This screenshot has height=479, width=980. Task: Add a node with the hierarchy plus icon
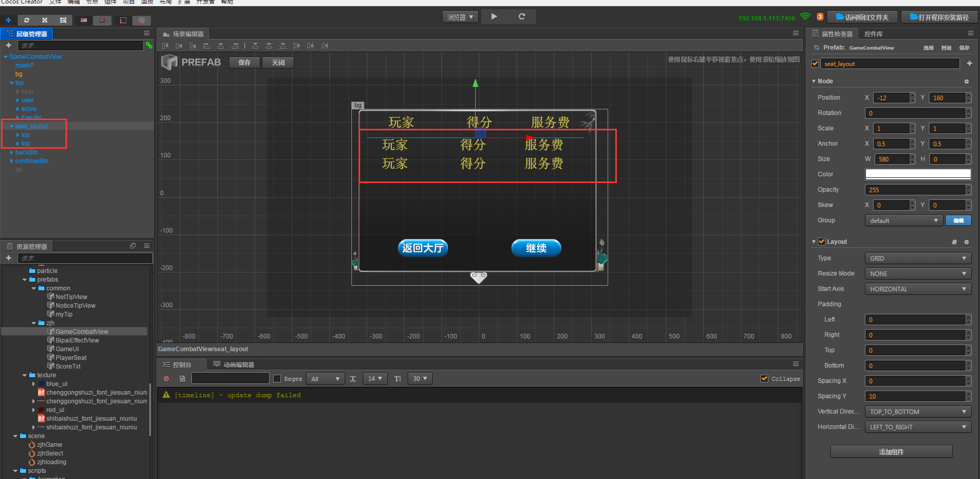(x=8, y=45)
